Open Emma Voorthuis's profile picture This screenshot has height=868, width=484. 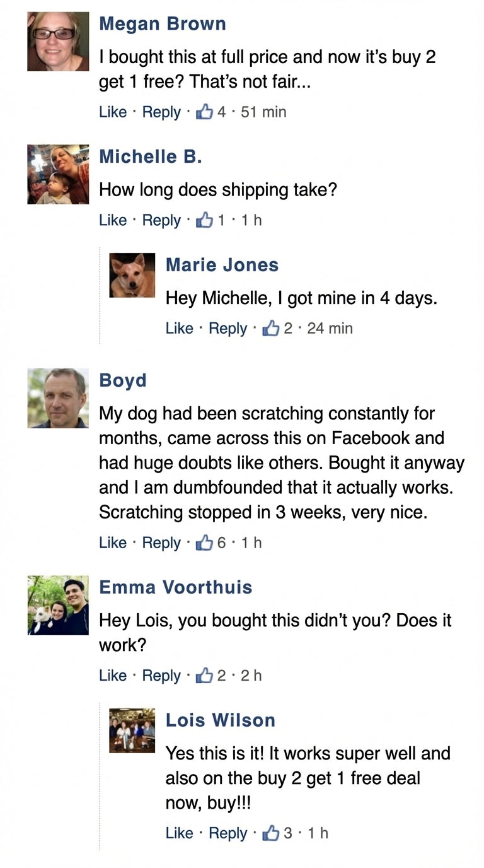click(x=58, y=605)
